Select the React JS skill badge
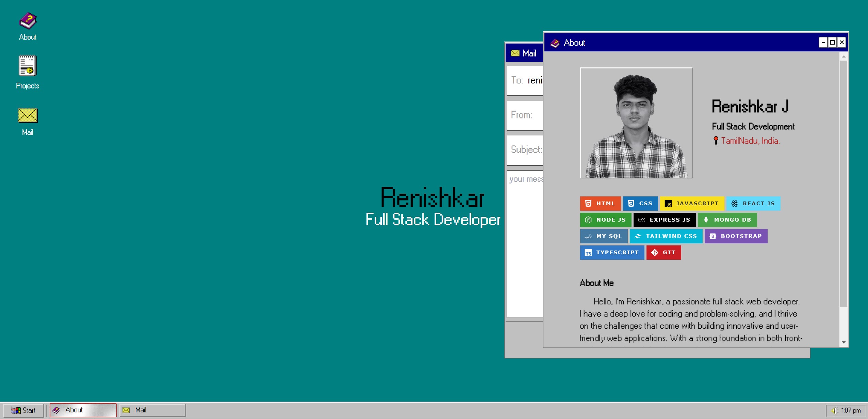 (x=753, y=203)
